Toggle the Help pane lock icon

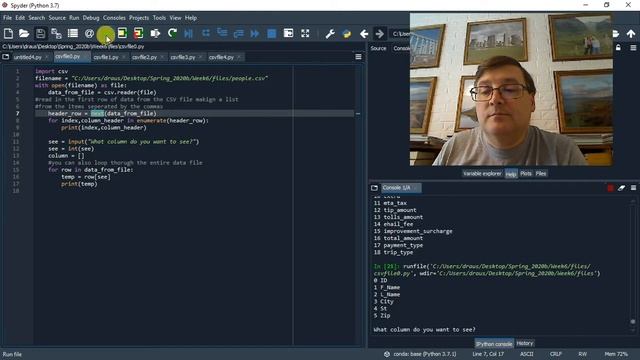point(618,48)
